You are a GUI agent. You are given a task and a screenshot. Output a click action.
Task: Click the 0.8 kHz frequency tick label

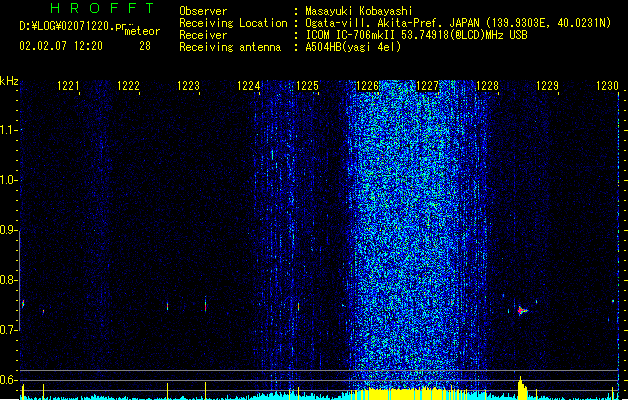[8, 280]
